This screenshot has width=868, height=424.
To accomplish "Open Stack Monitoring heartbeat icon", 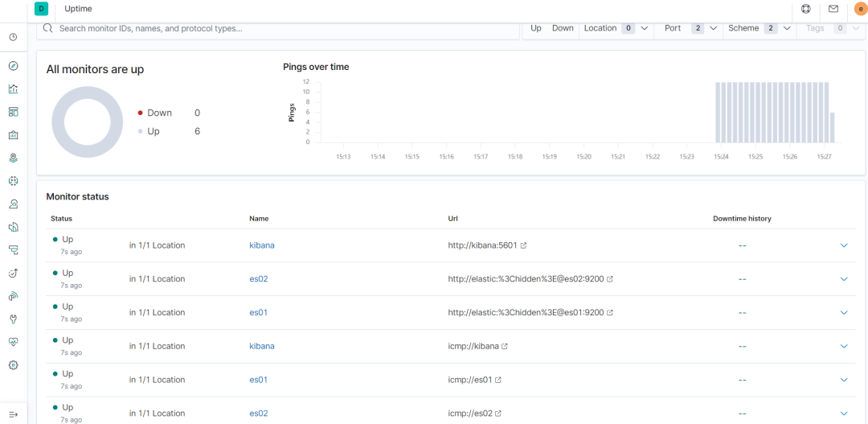I will click(14, 342).
